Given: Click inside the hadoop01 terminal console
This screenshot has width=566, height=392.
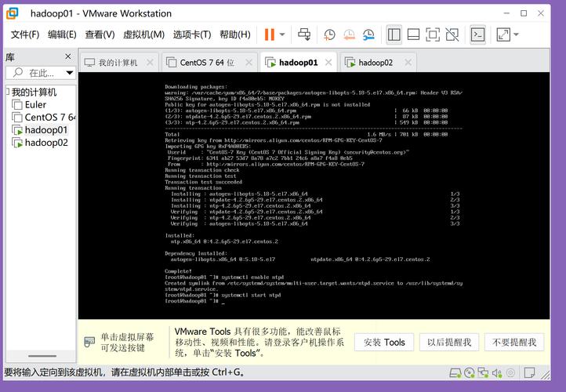Looking at the screenshot, I should 314,195.
